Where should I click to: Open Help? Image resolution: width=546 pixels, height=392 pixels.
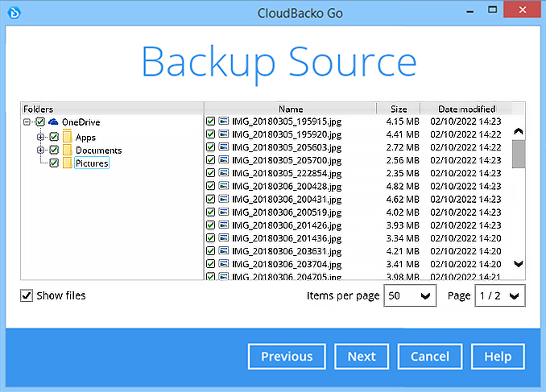[498, 357]
